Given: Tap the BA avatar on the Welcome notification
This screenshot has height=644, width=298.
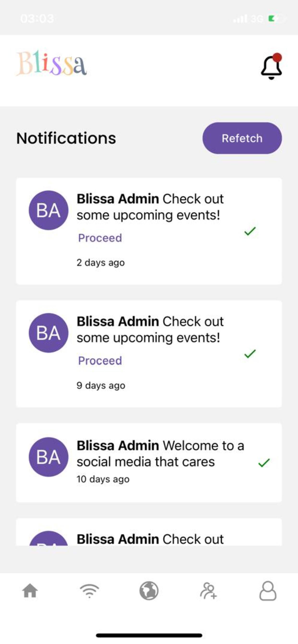Looking at the screenshot, I should (49, 457).
